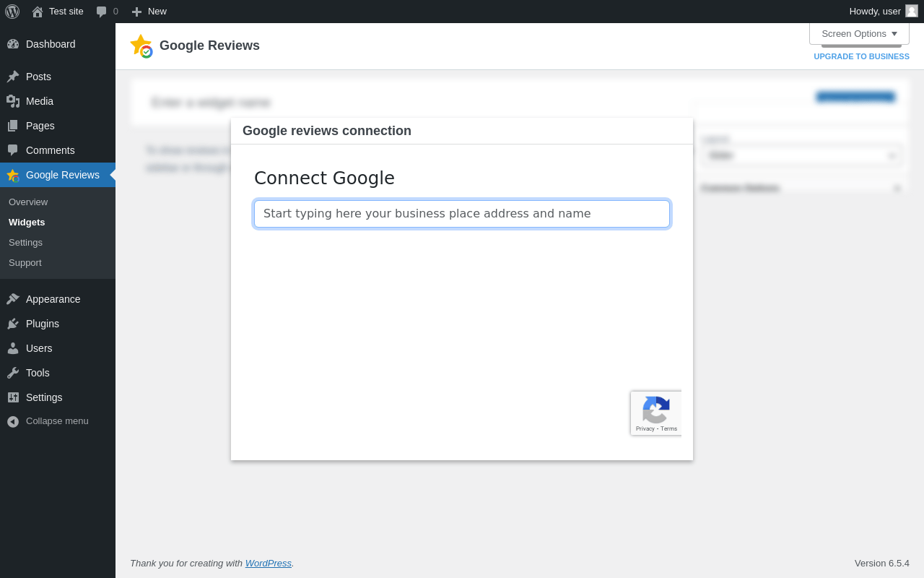This screenshot has width=924, height=578.
Task: Click the Tools wrench icon
Action: point(13,373)
